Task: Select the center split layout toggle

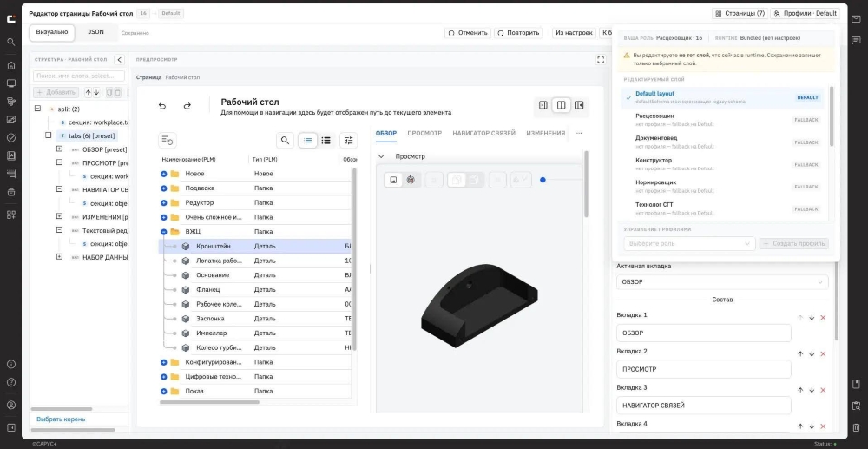Action: tap(562, 105)
